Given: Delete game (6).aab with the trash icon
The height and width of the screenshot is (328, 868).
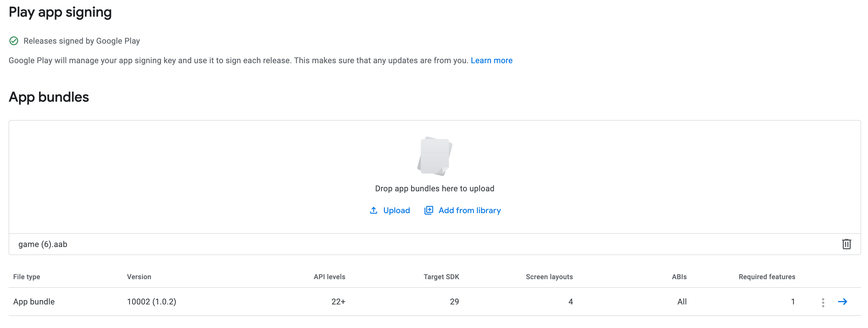Looking at the screenshot, I should [x=846, y=244].
